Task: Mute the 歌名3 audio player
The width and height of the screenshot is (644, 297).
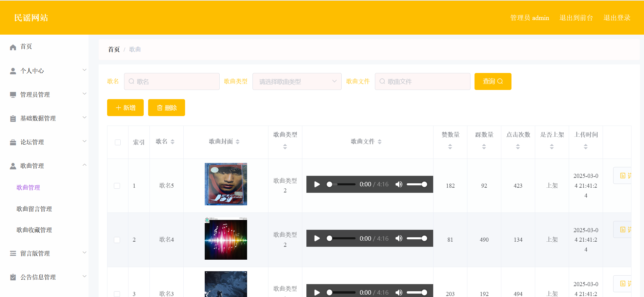Action: pos(399,292)
